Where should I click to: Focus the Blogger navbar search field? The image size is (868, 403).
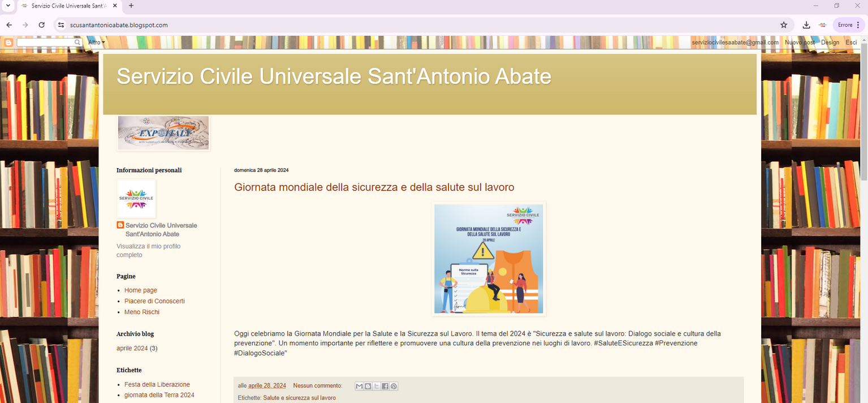[x=46, y=42]
